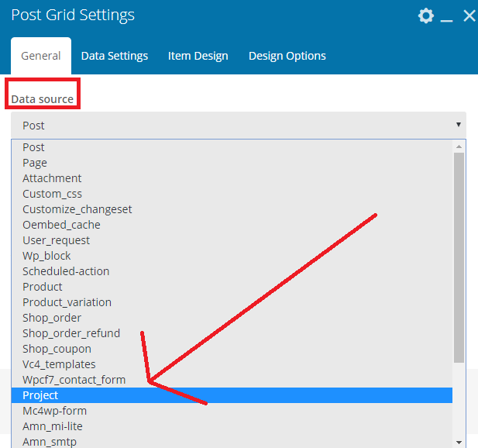This screenshot has height=448, width=478.
Task: Select Vc4_templates from the list
Action: pyautogui.click(x=232, y=364)
